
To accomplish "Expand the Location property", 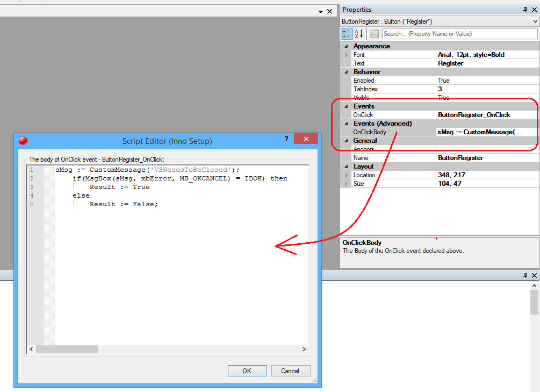I will (x=346, y=175).
